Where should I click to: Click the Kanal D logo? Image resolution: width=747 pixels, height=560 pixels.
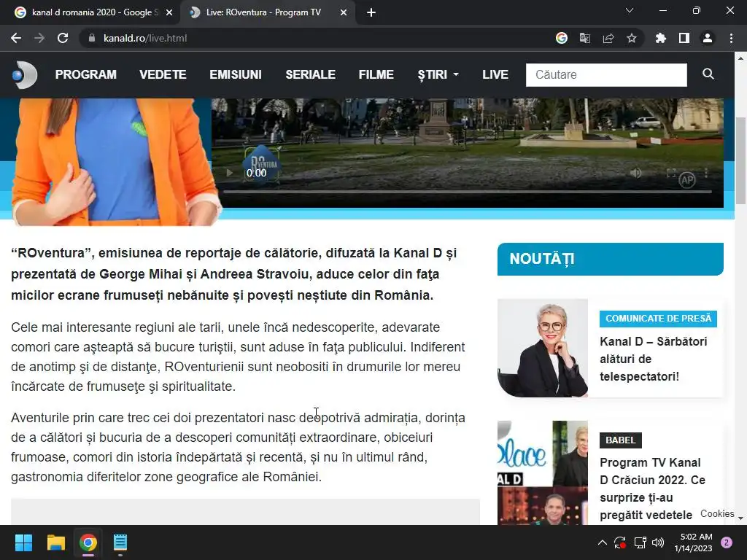pyautogui.click(x=25, y=75)
